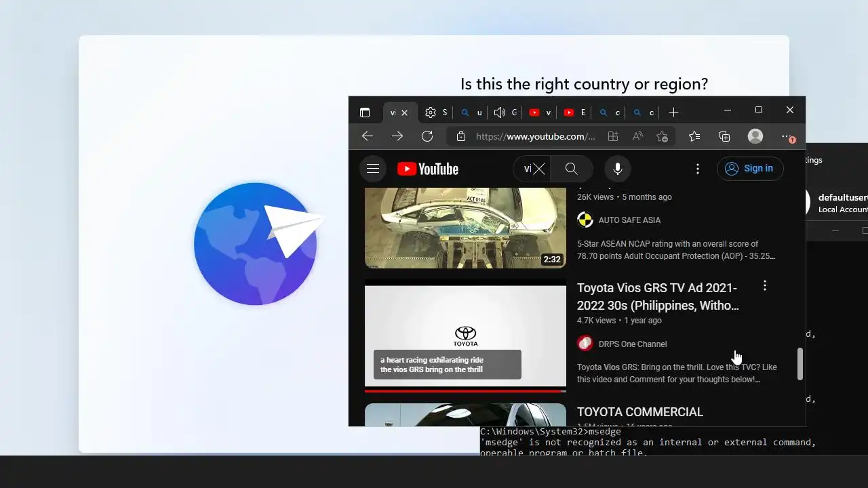The image size is (868, 488).
Task: Open Edge Settings and more menu
Action: pos(787,136)
